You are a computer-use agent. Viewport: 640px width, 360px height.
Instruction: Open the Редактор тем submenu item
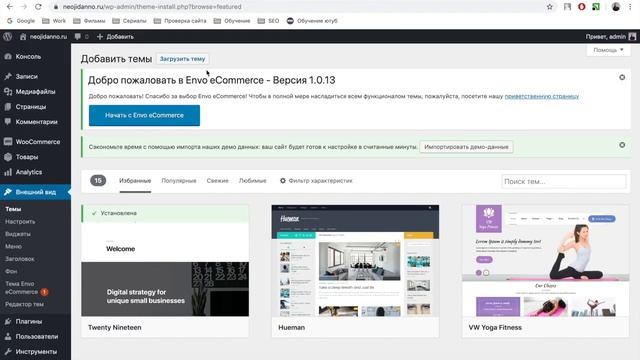pos(24,304)
